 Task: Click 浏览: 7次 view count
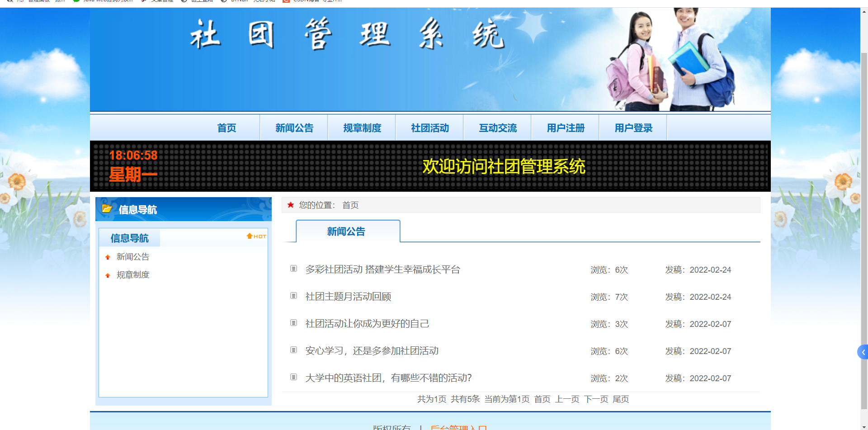tap(609, 297)
